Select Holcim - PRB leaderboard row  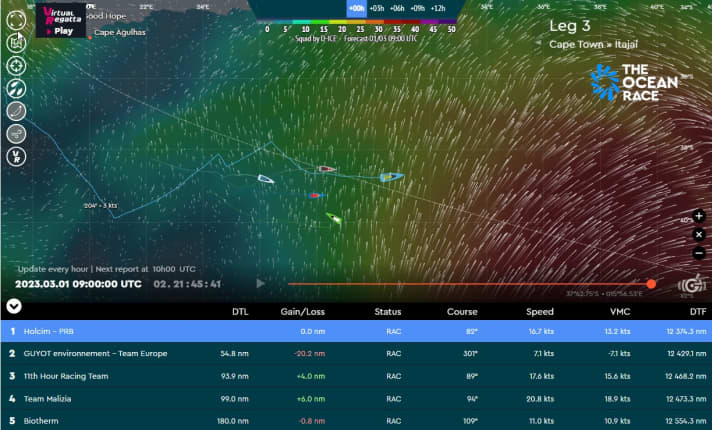pyautogui.click(x=355, y=330)
